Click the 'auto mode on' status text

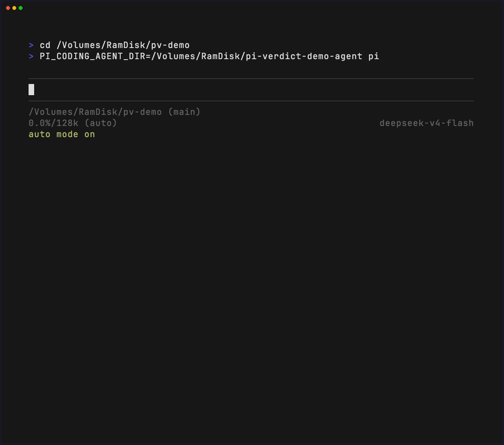(62, 134)
